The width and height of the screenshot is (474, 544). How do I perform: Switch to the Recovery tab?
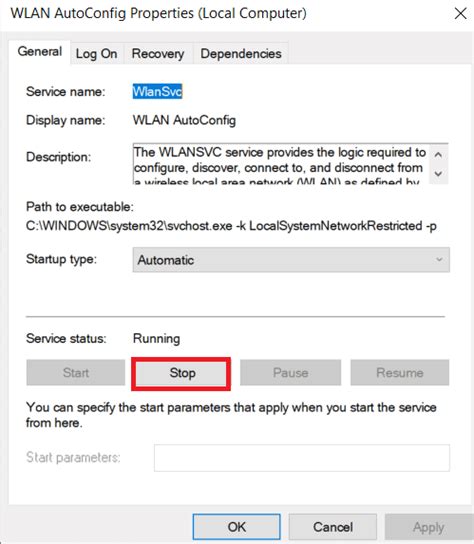click(158, 54)
